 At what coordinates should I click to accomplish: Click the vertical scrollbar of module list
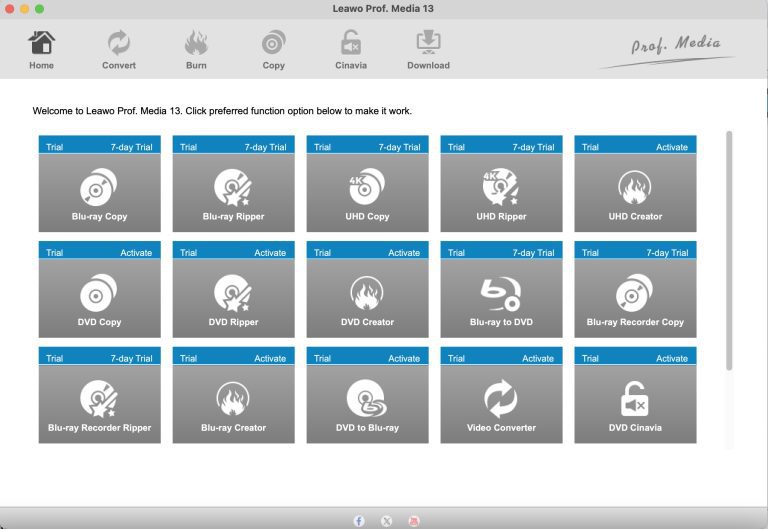729,250
